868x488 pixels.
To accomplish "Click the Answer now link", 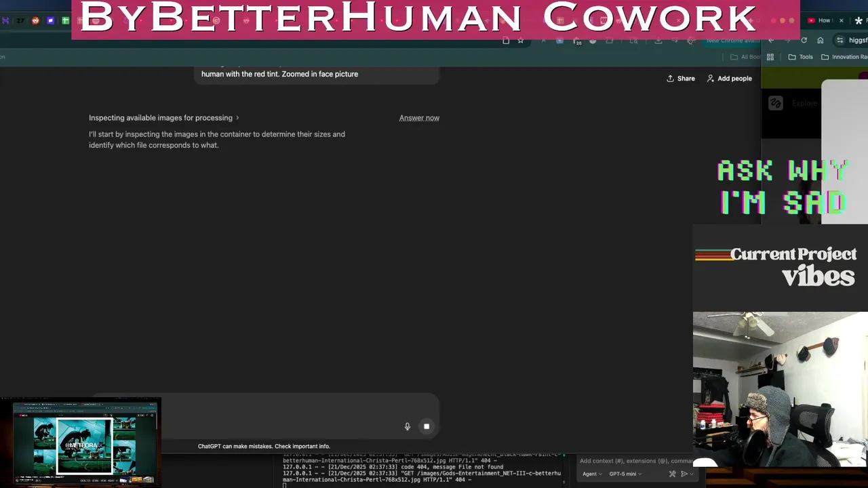I will click(x=419, y=118).
